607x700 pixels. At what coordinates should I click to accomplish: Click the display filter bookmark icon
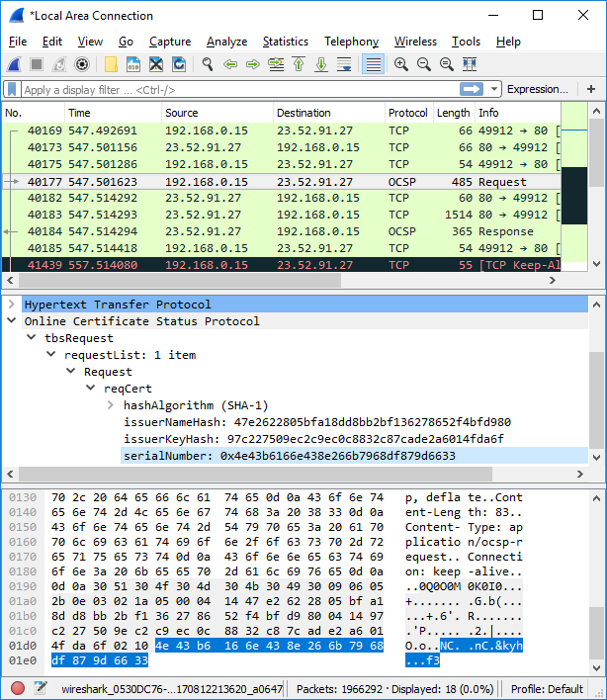(12, 89)
